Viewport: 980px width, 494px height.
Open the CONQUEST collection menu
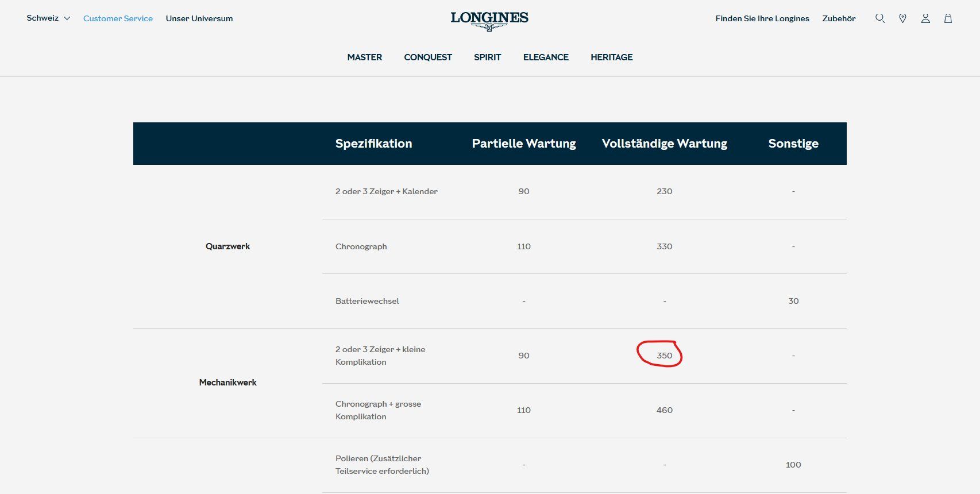pyautogui.click(x=428, y=57)
